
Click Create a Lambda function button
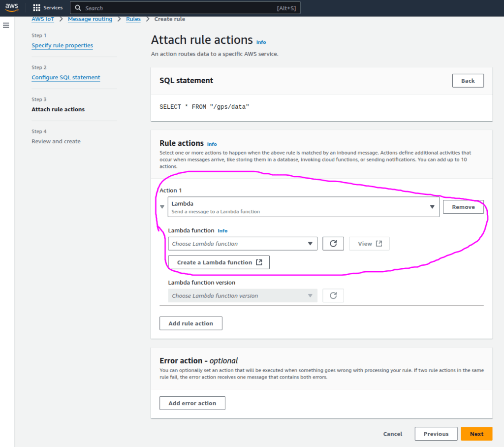coord(219,262)
